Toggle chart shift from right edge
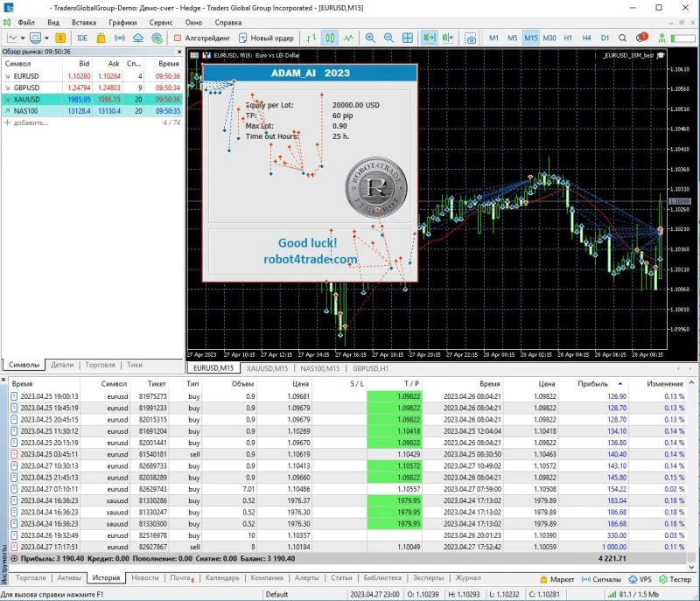The image size is (700, 601). 449,38
